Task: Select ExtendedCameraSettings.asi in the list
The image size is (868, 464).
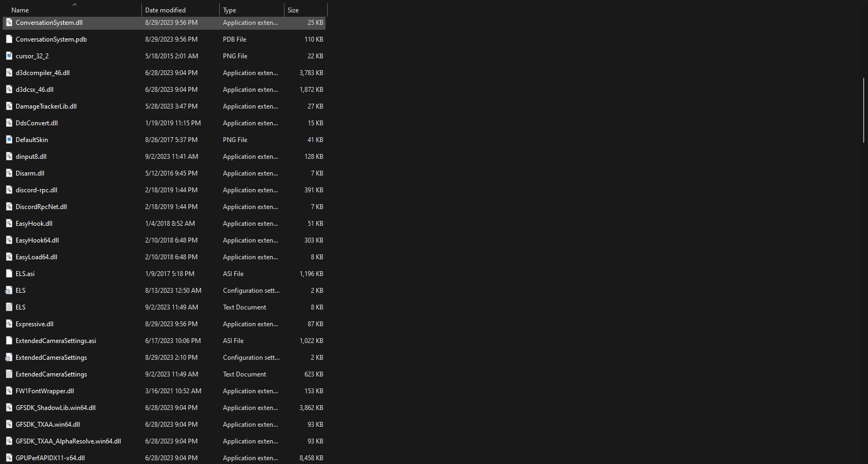Action: click(x=56, y=341)
